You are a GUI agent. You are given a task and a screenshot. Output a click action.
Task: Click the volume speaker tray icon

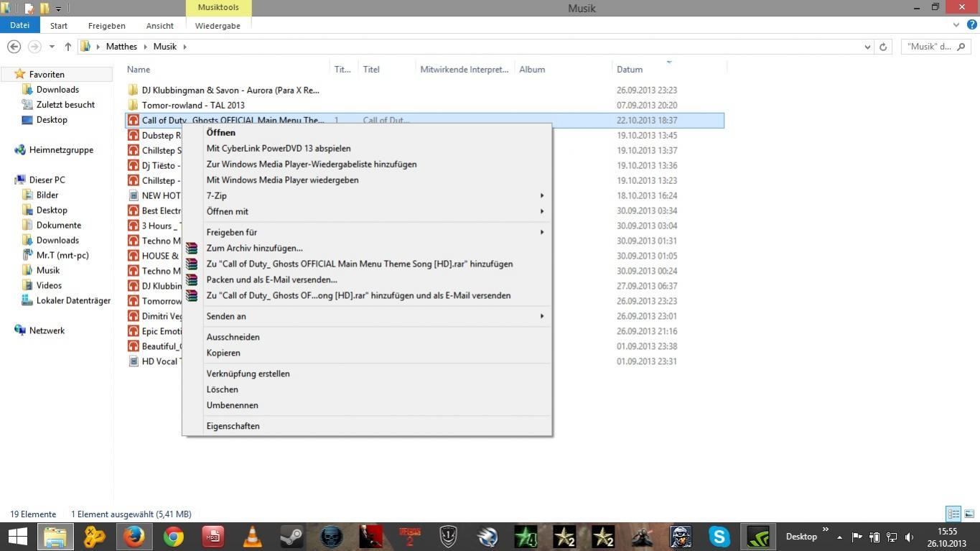(x=910, y=537)
